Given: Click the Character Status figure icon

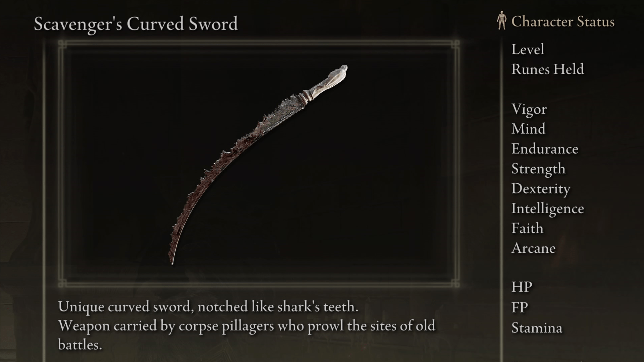Looking at the screenshot, I should [502, 20].
